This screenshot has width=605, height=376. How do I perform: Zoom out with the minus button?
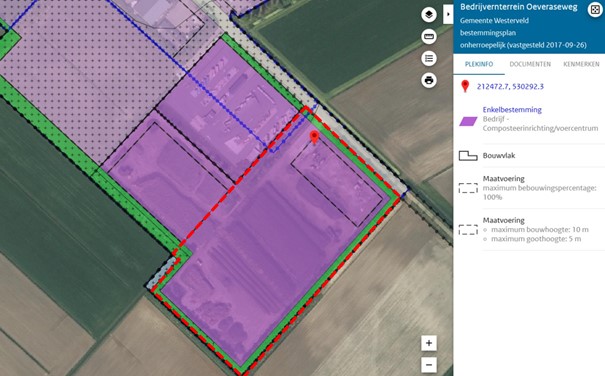429,364
